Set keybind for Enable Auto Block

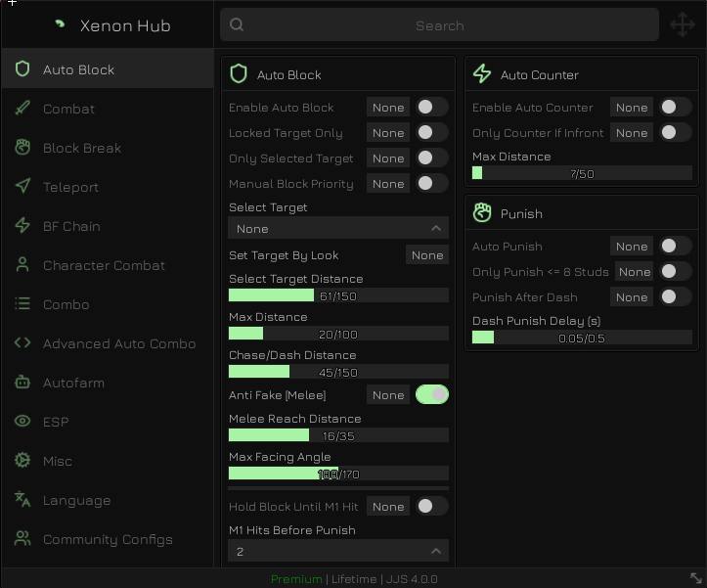[x=388, y=108]
